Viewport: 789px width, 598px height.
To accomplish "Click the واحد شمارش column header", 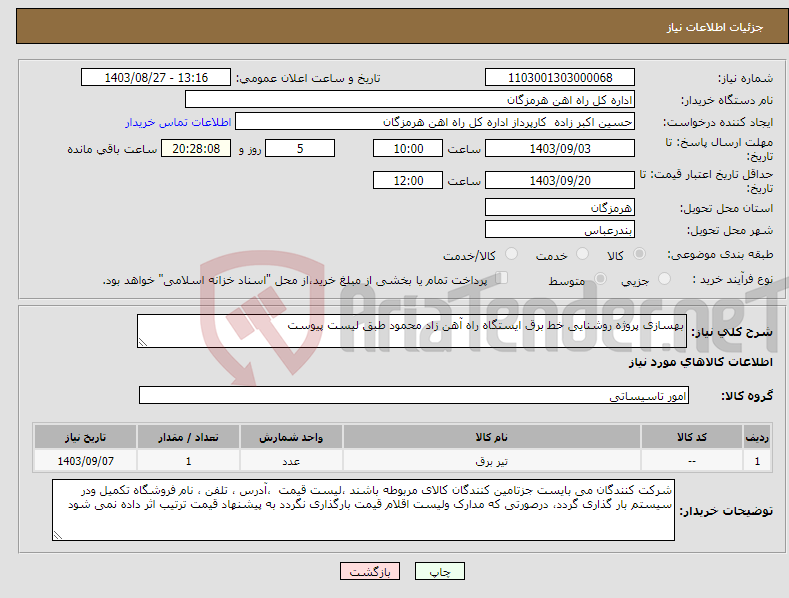I will [291, 437].
